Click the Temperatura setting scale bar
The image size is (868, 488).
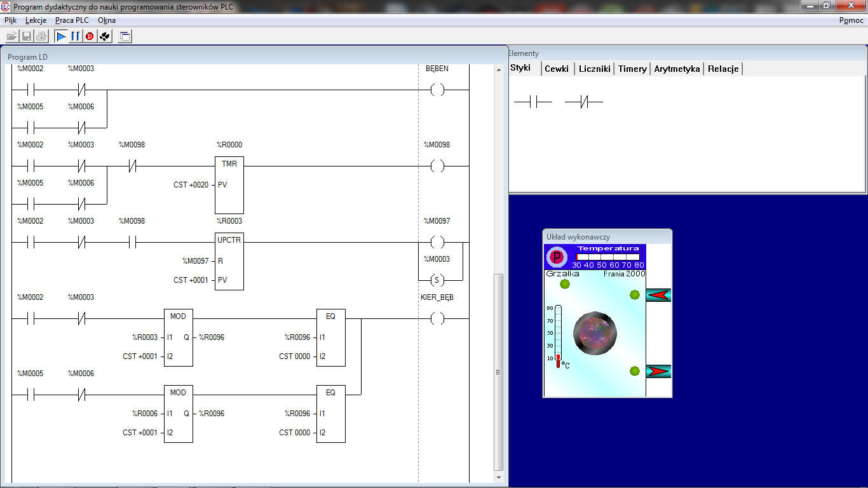[x=607, y=257]
